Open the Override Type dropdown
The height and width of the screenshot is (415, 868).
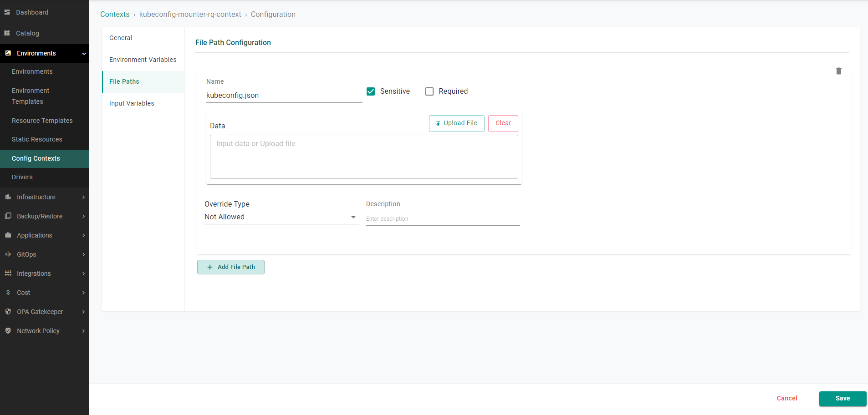(x=281, y=217)
